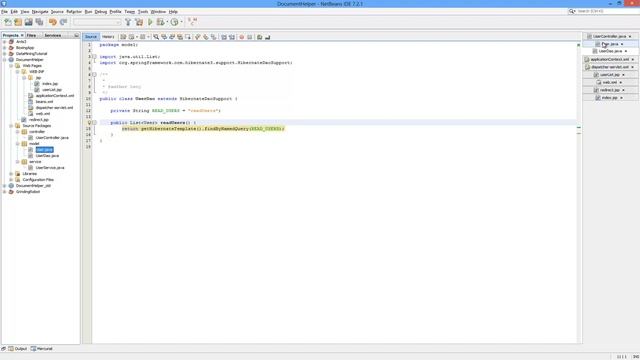Select the Source view button

[91, 37]
